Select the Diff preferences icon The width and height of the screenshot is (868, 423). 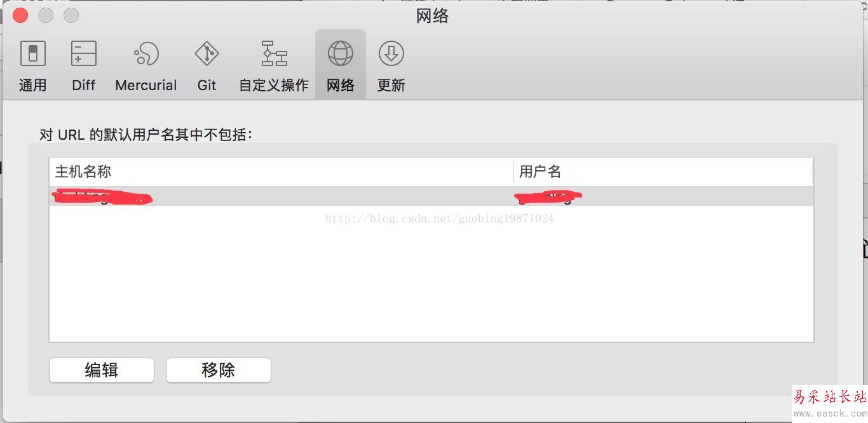pos(83,55)
